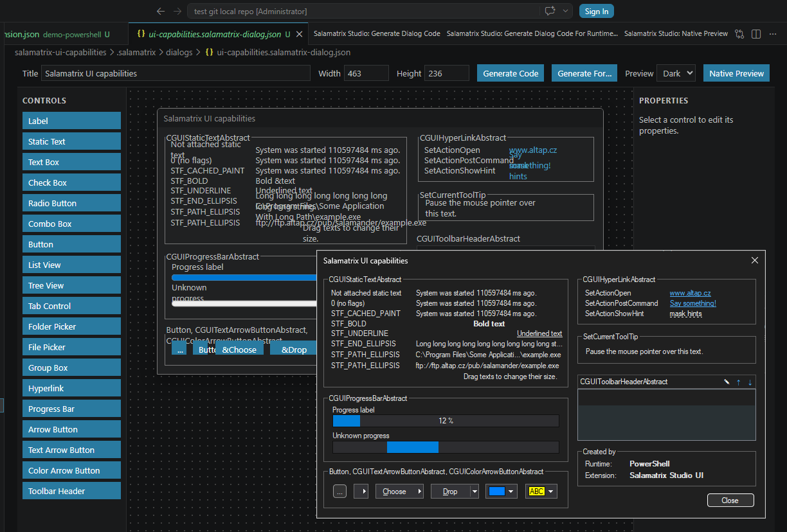Image resolution: width=787 pixels, height=532 pixels.
Task: Click the Height input field
Action: [447, 73]
